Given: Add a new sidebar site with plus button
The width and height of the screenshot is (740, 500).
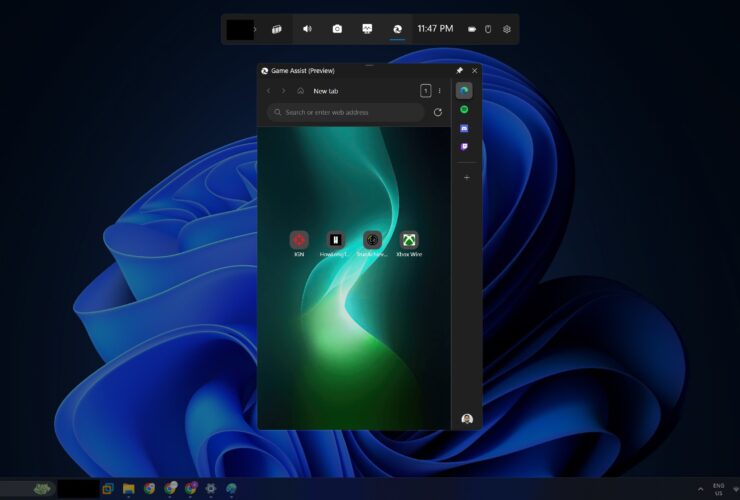Looking at the screenshot, I should [466, 177].
